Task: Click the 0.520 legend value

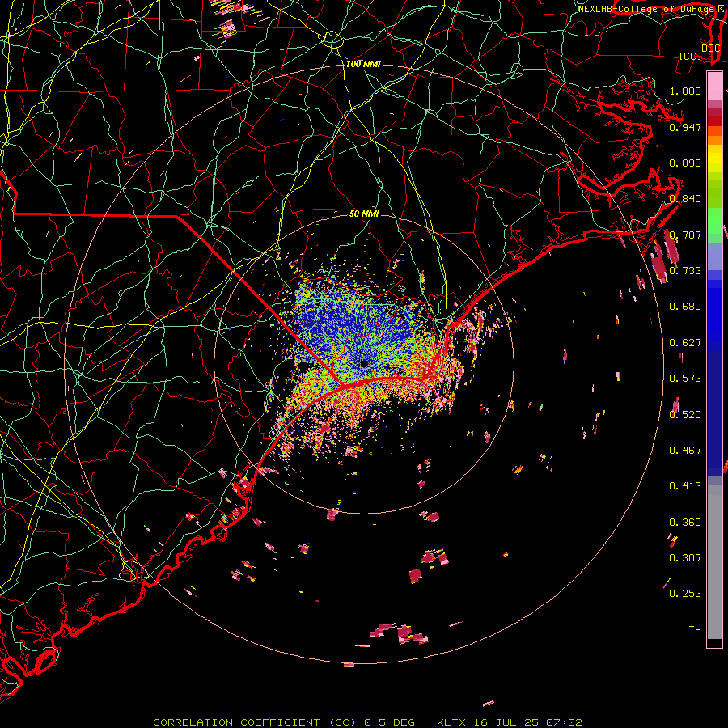Action: [x=685, y=415]
